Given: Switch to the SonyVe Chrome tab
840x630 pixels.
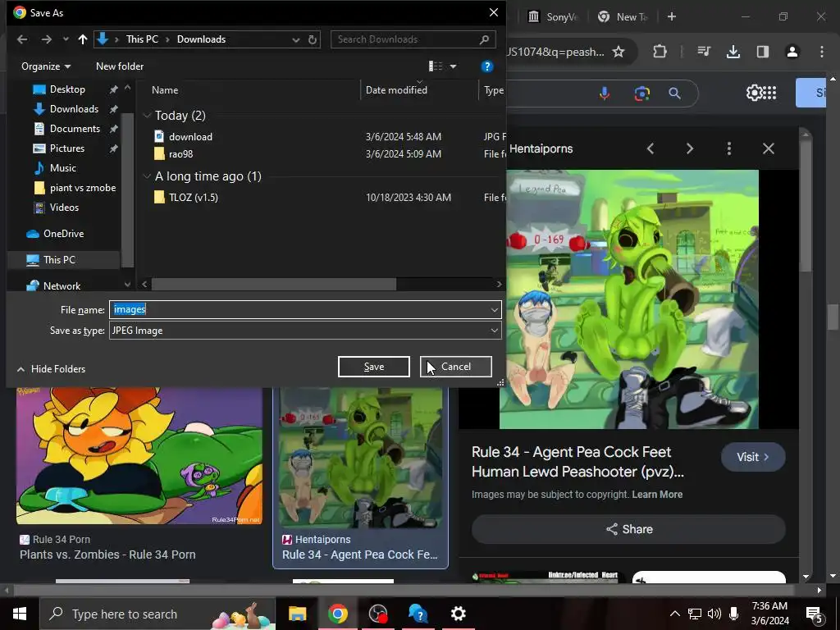Looking at the screenshot, I should (554, 16).
